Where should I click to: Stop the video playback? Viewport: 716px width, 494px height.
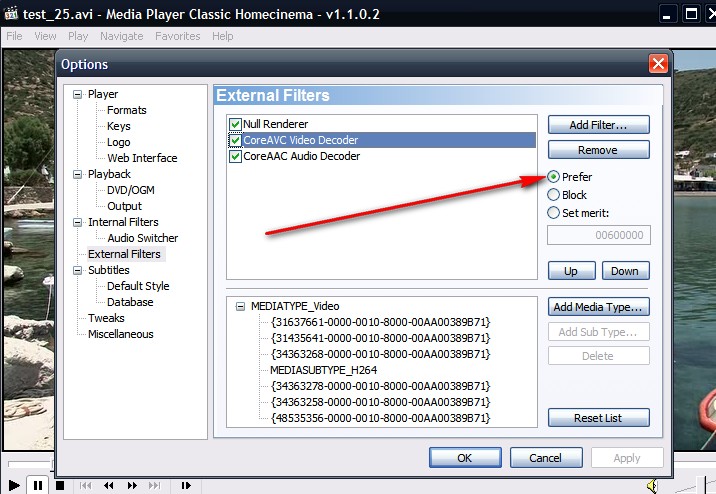tap(60, 485)
